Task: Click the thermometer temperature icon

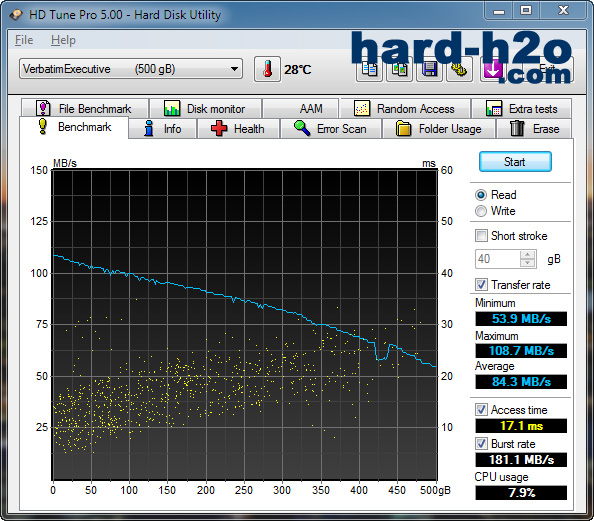Action: coord(267,69)
